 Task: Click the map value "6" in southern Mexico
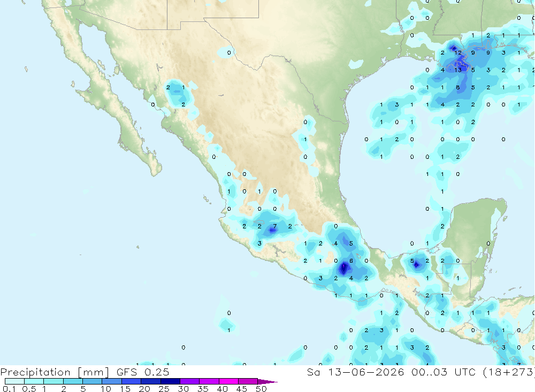coord(351,260)
